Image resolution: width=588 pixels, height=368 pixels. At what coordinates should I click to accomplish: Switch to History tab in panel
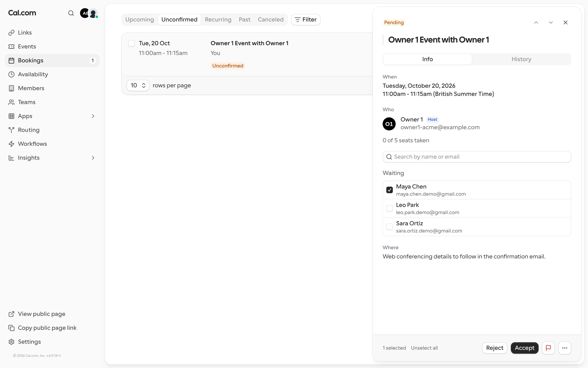521,59
